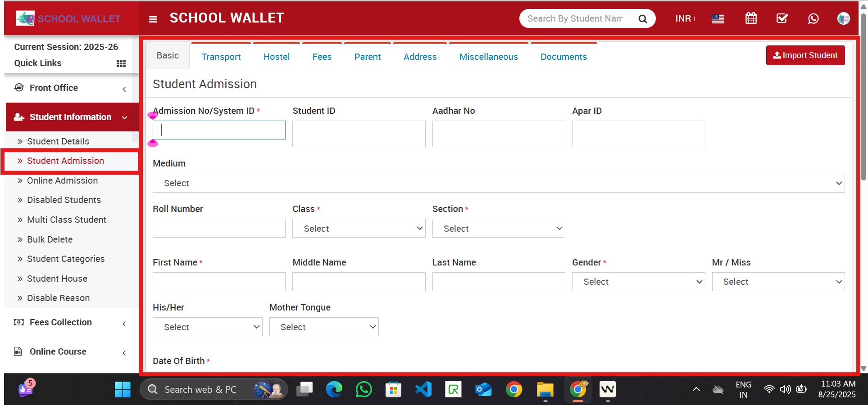
Task: Switch to the Miscellaneous tab
Action: [489, 57]
